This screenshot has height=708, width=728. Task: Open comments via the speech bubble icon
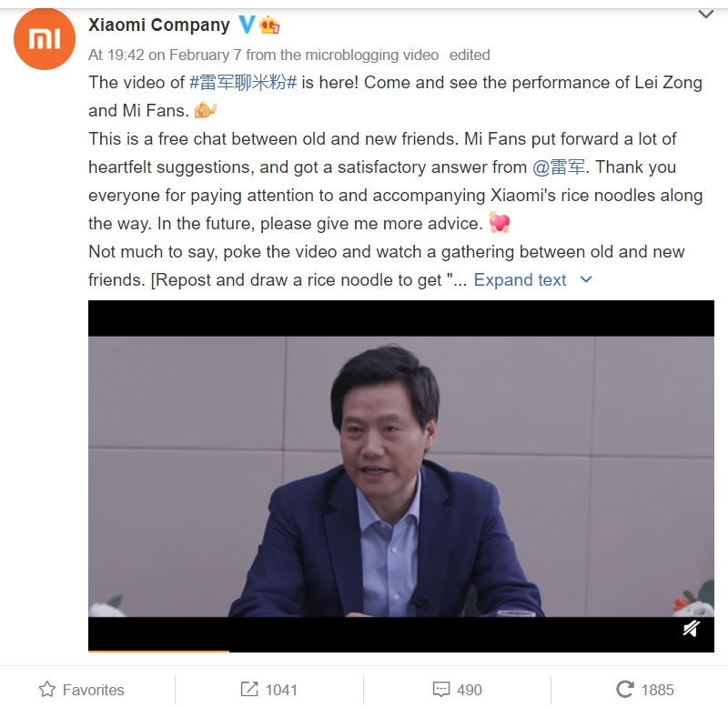click(x=441, y=689)
